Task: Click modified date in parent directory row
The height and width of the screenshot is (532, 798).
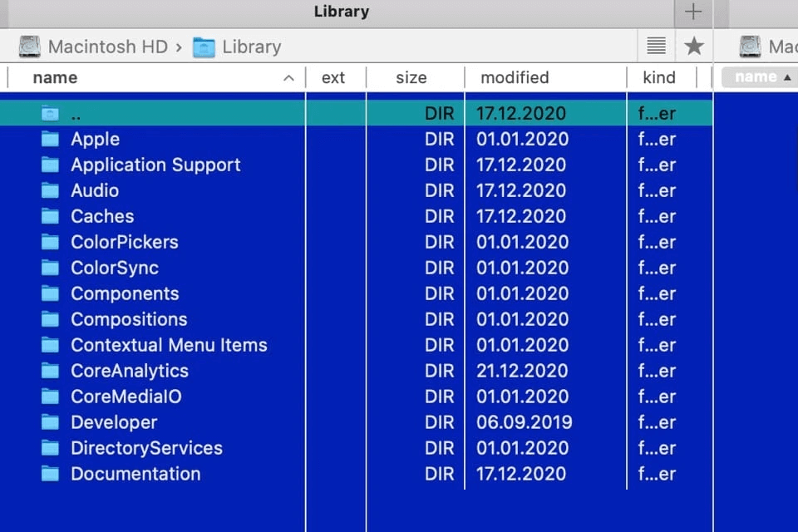Action: click(x=520, y=113)
